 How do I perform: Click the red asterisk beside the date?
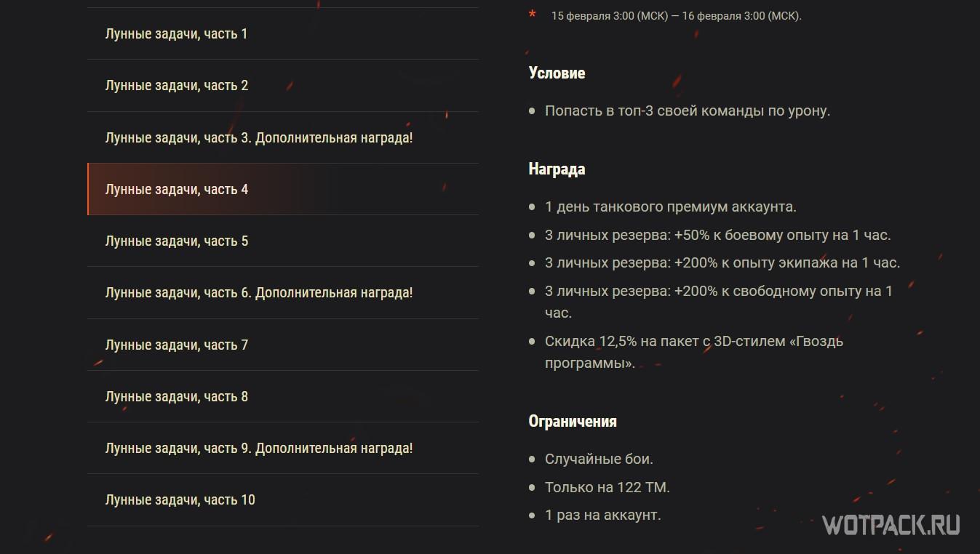pos(533,15)
